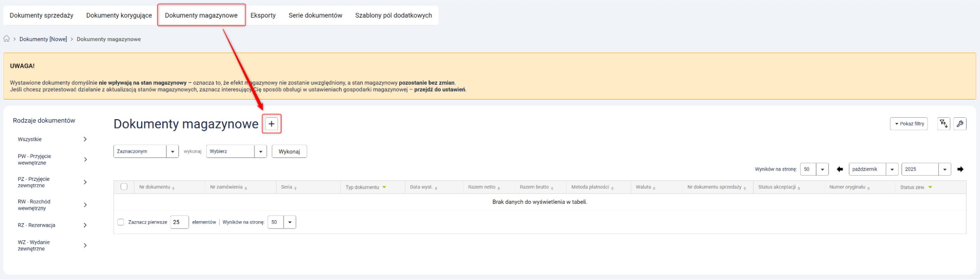
Task: Open the filter sort icon button
Action: tap(943, 124)
